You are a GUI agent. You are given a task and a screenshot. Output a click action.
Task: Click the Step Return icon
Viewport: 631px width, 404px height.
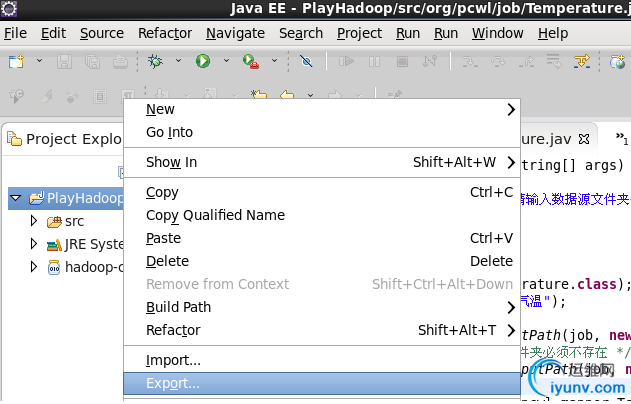point(526,62)
